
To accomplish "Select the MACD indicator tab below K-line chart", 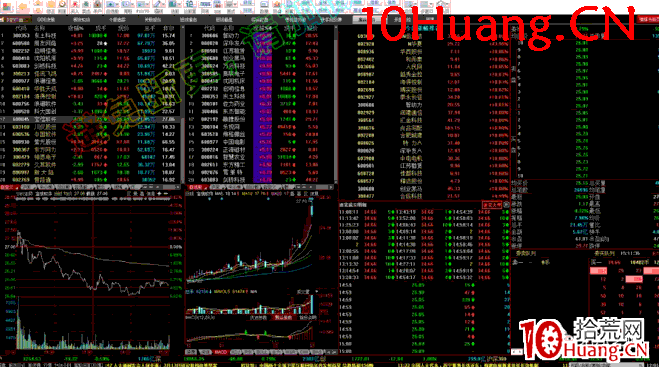I will (220, 352).
